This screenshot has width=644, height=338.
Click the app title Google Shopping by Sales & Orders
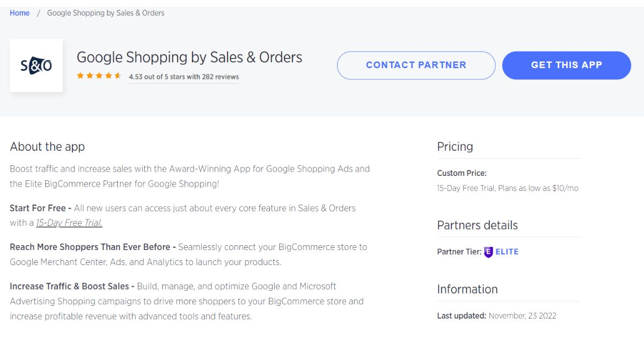coord(189,57)
